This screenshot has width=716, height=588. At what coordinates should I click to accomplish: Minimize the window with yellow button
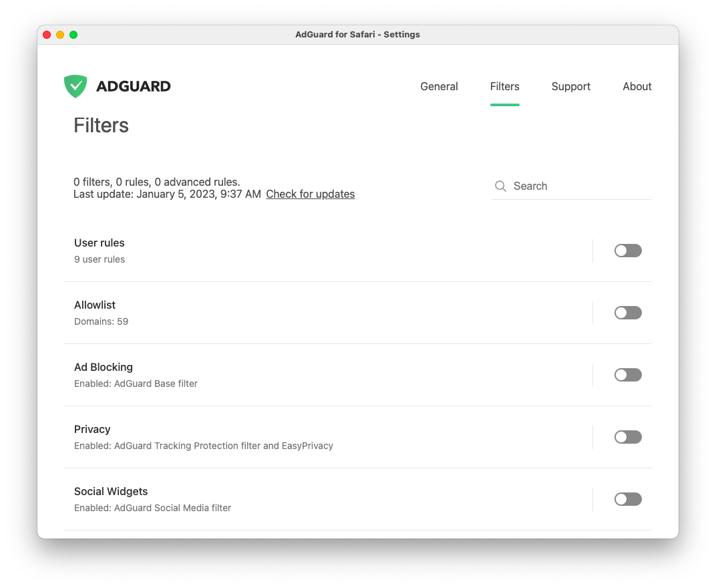[x=60, y=35]
